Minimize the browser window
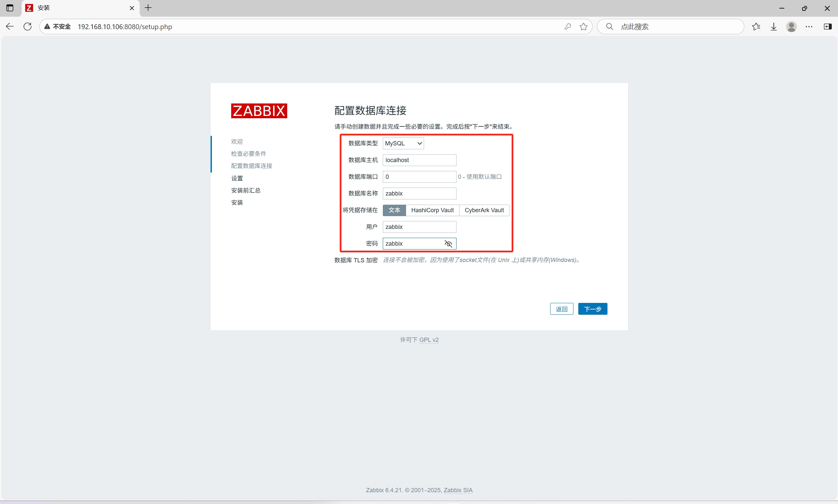838x504 pixels. pyautogui.click(x=782, y=8)
